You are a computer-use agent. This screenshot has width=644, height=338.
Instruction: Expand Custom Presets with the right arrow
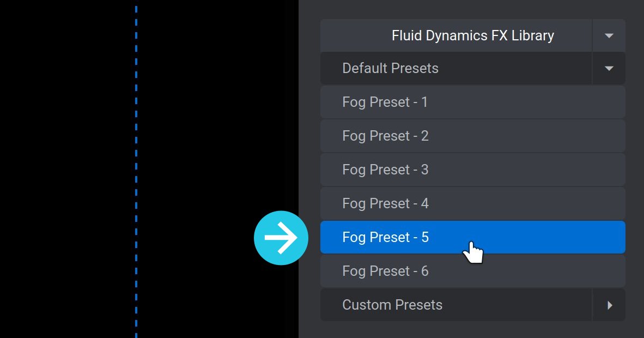609,305
